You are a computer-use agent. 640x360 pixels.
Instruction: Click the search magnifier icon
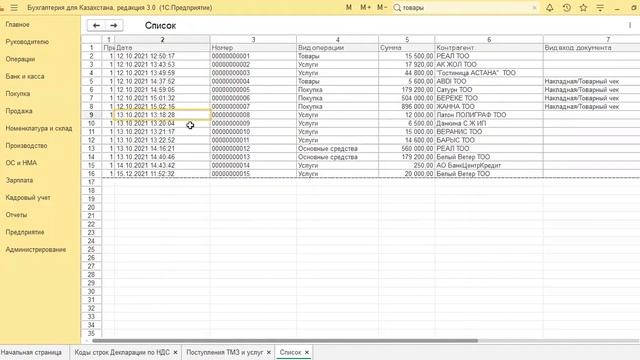click(397, 8)
